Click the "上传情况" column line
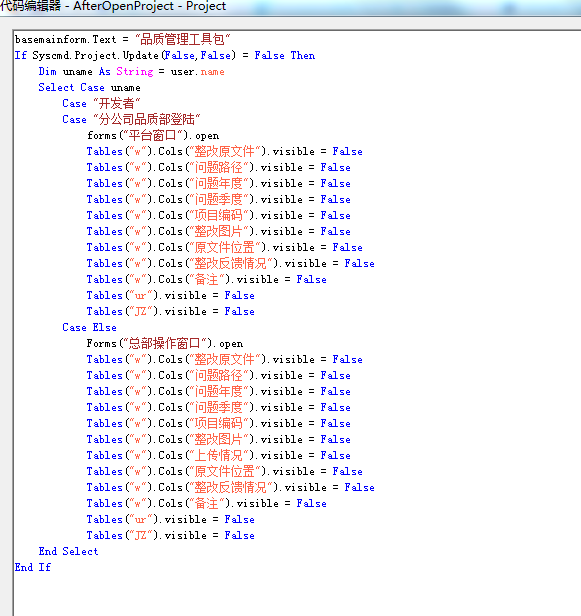 [218, 455]
